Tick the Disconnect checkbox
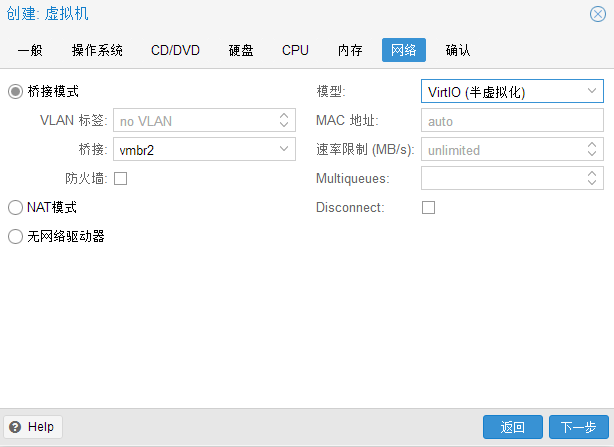The width and height of the screenshot is (614, 447). click(x=428, y=207)
